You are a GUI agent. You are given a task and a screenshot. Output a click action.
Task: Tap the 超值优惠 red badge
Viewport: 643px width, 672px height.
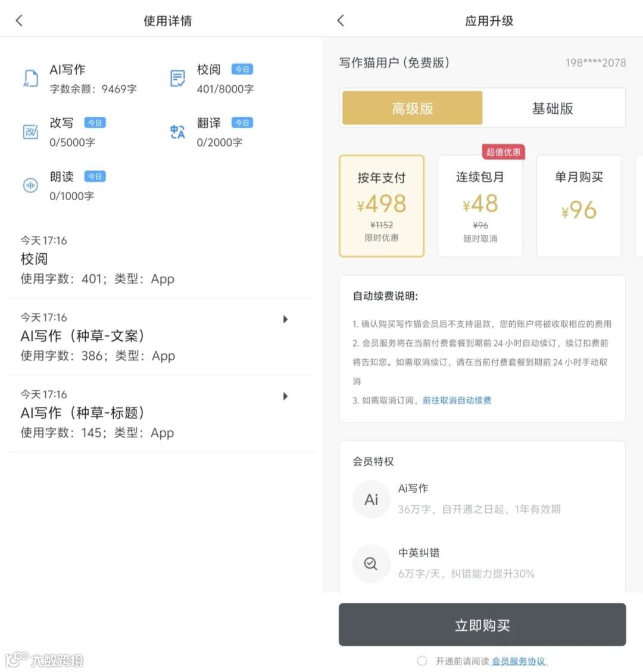click(x=503, y=152)
